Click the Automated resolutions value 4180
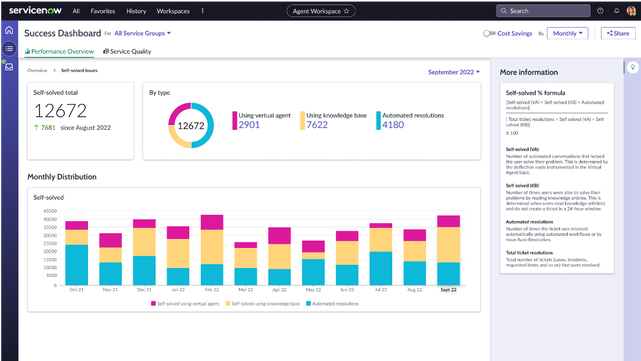 (393, 125)
